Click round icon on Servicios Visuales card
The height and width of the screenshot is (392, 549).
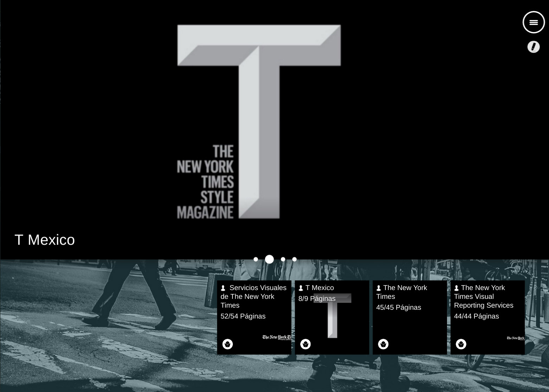coord(228,344)
